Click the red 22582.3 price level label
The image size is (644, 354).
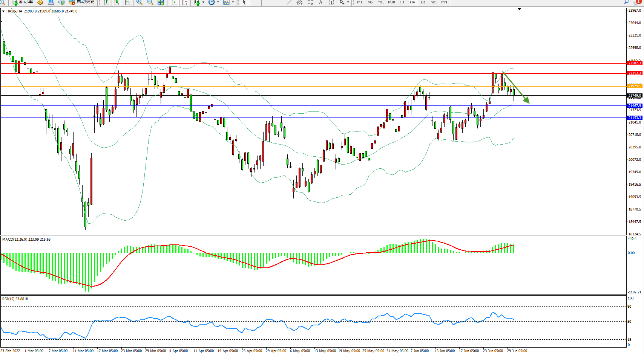pos(634,63)
